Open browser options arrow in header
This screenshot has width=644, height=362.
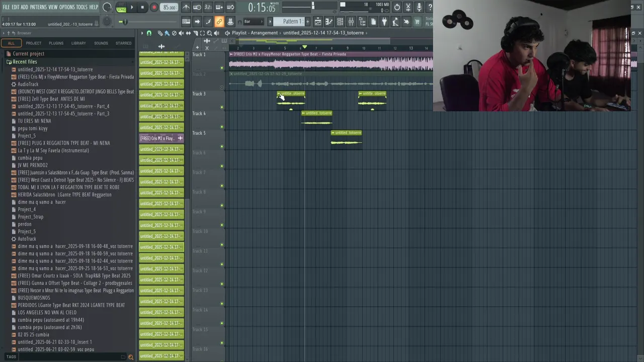coord(3,33)
